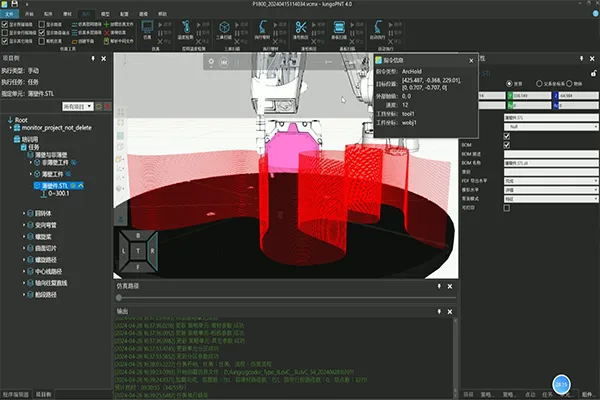Click the refresh icon beside tree filter dropdown
Viewport: 600px width, 400px height.
(x=99, y=106)
